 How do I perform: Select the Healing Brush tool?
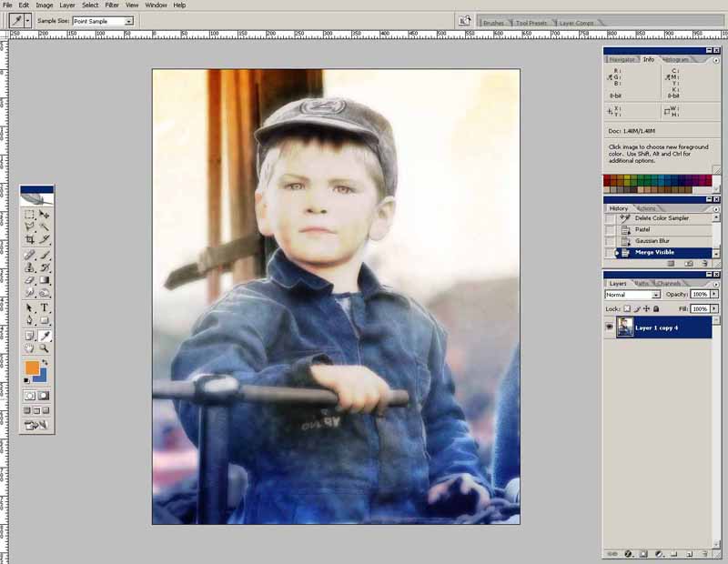[x=30, y=255]
